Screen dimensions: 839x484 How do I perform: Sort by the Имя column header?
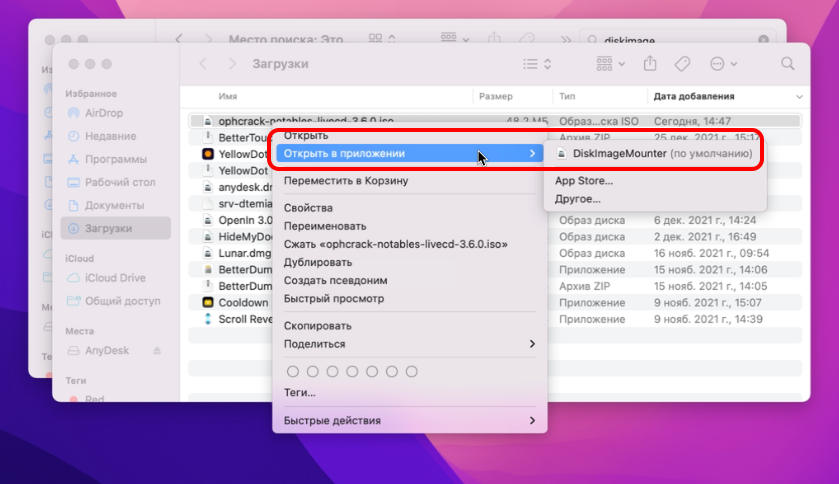tap(227, 96)
